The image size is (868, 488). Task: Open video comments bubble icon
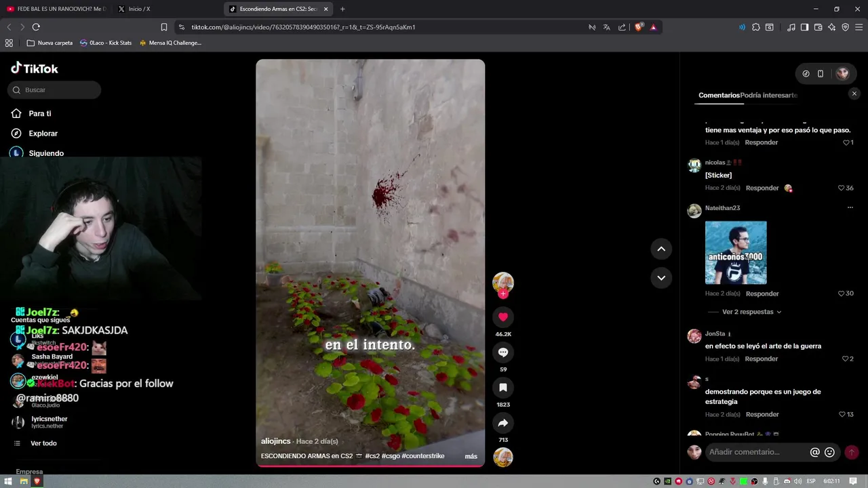(x=503, y=352)
